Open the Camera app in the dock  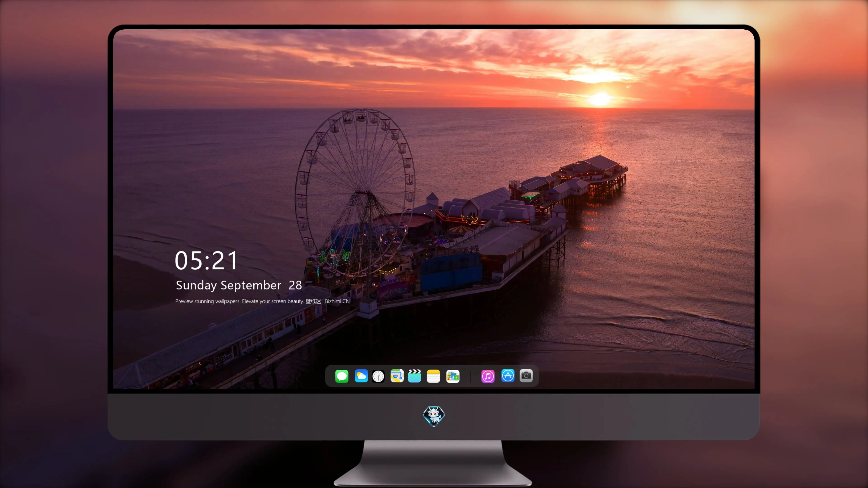tap(526, 375)
